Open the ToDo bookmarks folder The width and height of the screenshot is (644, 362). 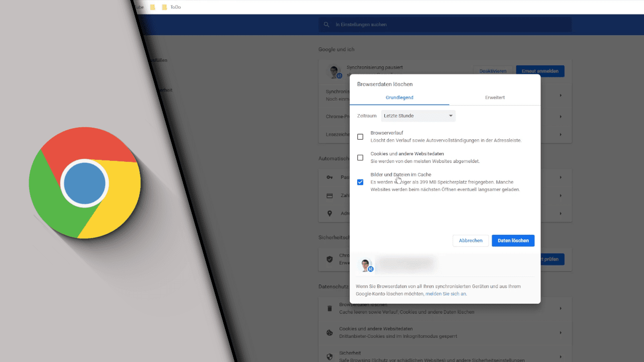pos(171,7)
